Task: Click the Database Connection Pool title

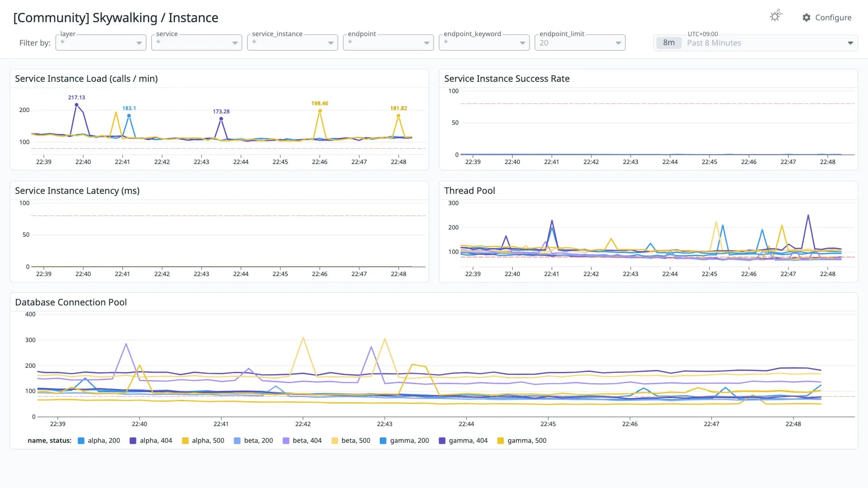Action: (x=71, y=302)
